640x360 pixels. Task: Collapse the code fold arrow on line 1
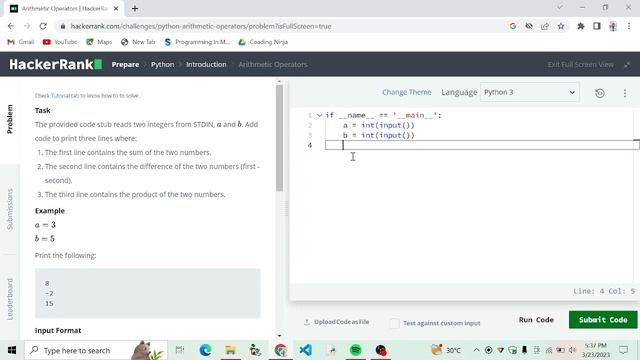(319, 116)
